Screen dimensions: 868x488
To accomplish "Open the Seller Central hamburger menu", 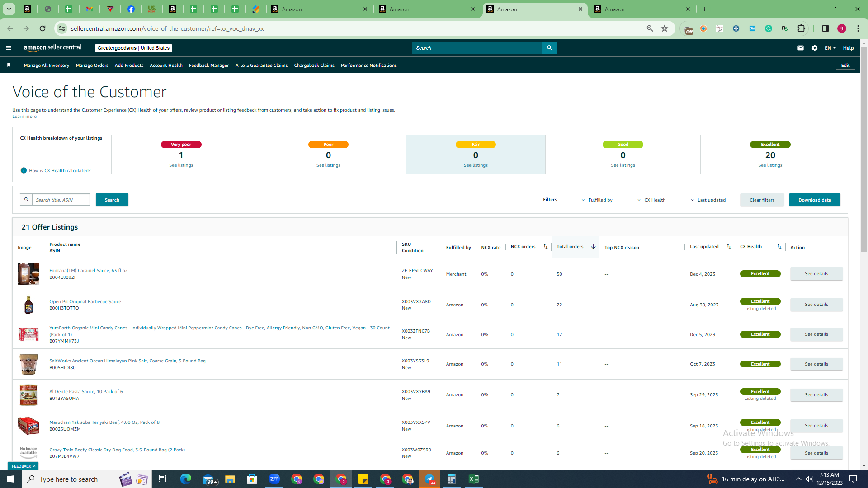I will coord(8,48).
